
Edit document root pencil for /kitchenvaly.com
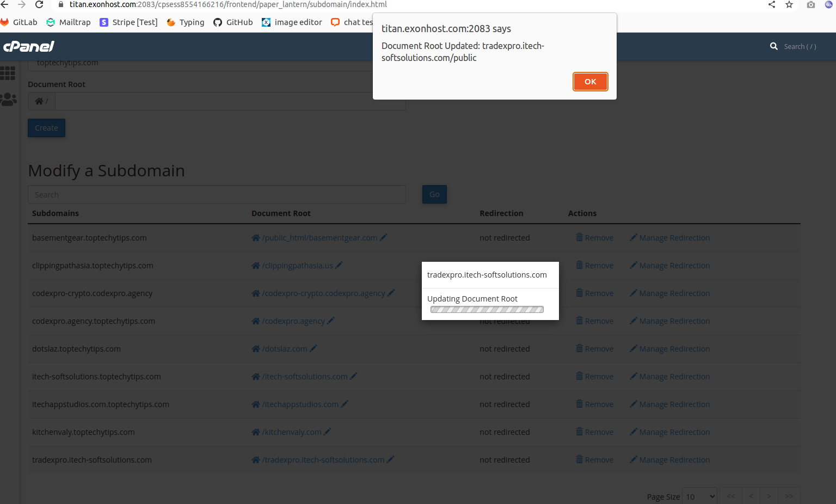pos(328,432)
